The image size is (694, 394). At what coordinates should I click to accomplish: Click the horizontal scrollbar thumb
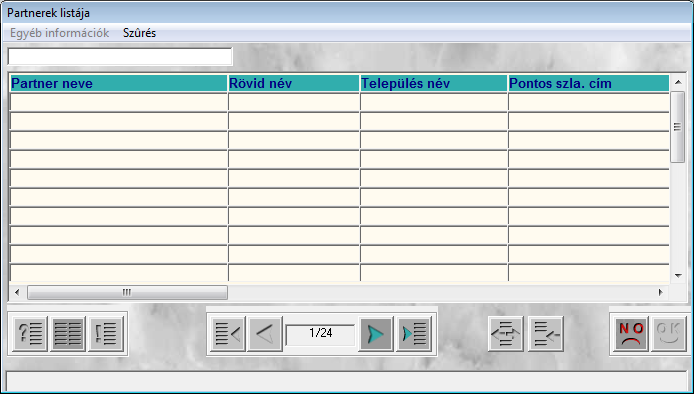click(x=127, y=292)
